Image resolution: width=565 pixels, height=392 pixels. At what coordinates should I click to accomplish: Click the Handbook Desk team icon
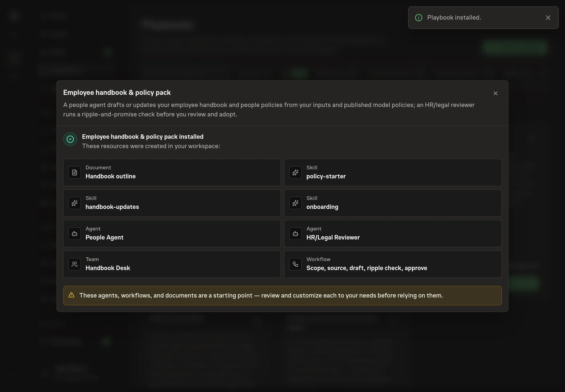pos(75,264)
